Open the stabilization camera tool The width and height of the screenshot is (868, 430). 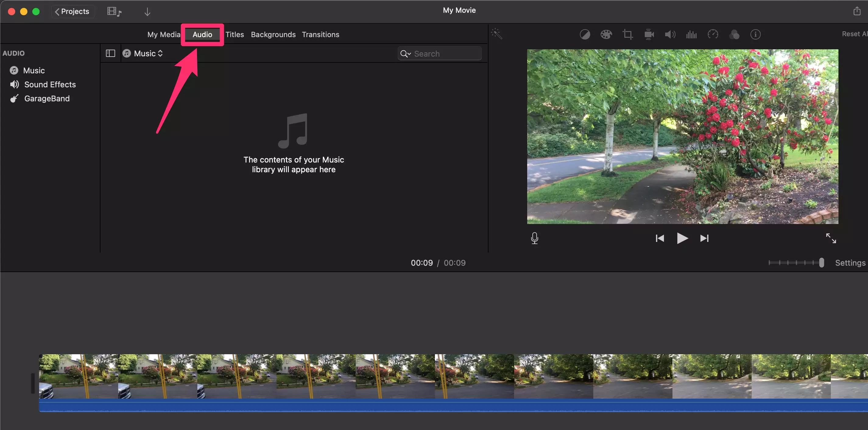(x=649, y=34)
